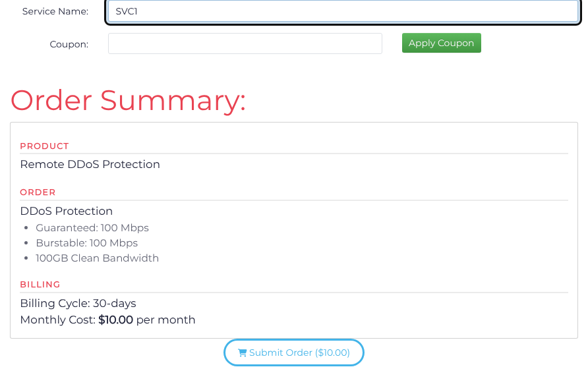588x367 pixels.
Task: Click the shopping cart icon on Submit Order
Action: click(x=242, y=353)
